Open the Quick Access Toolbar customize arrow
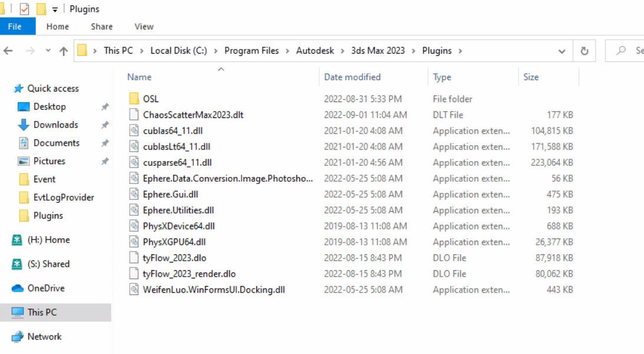The image size is (644, 354). click(55, 9)
